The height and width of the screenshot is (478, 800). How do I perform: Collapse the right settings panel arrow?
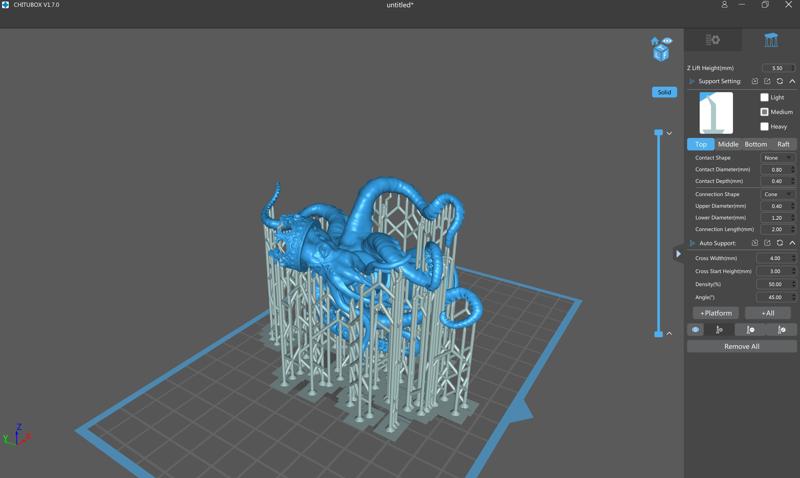pos(678,254)
